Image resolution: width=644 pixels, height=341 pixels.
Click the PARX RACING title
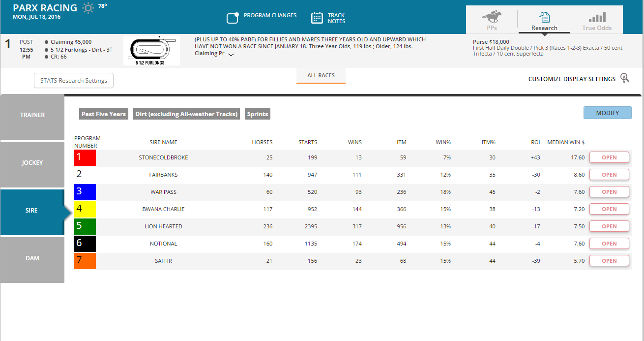coord(45,8)
